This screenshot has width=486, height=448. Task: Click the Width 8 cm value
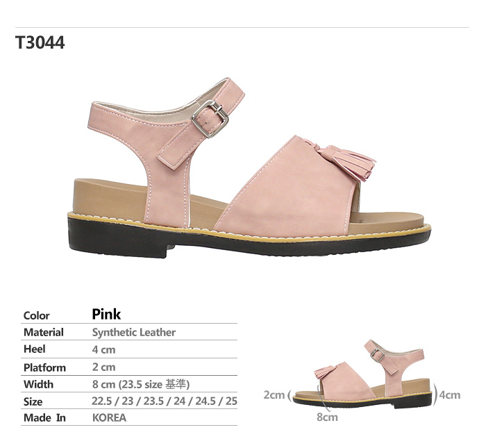tap(141, 384)
